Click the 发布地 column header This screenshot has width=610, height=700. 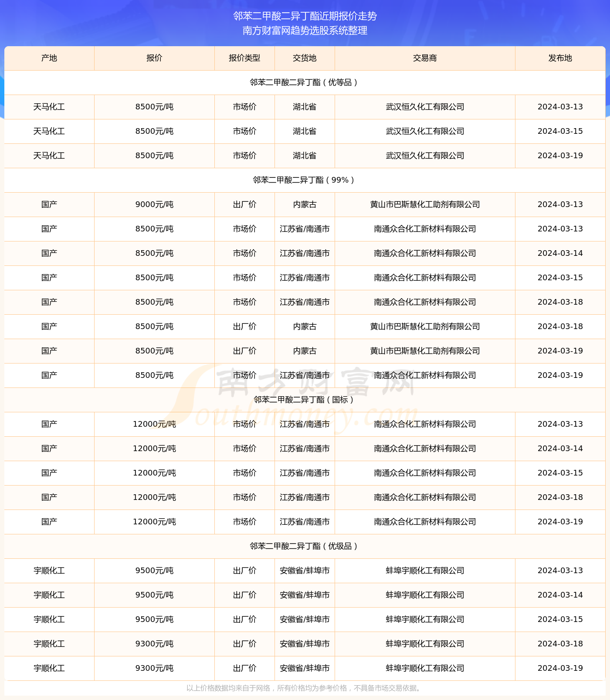[560, 58]
